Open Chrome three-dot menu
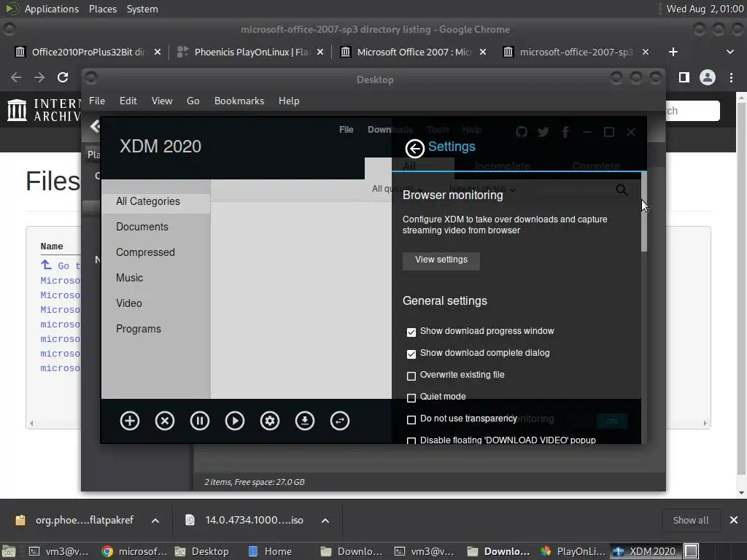The height and width of the screenshot is (560, 747). click(x=731, y=77)
